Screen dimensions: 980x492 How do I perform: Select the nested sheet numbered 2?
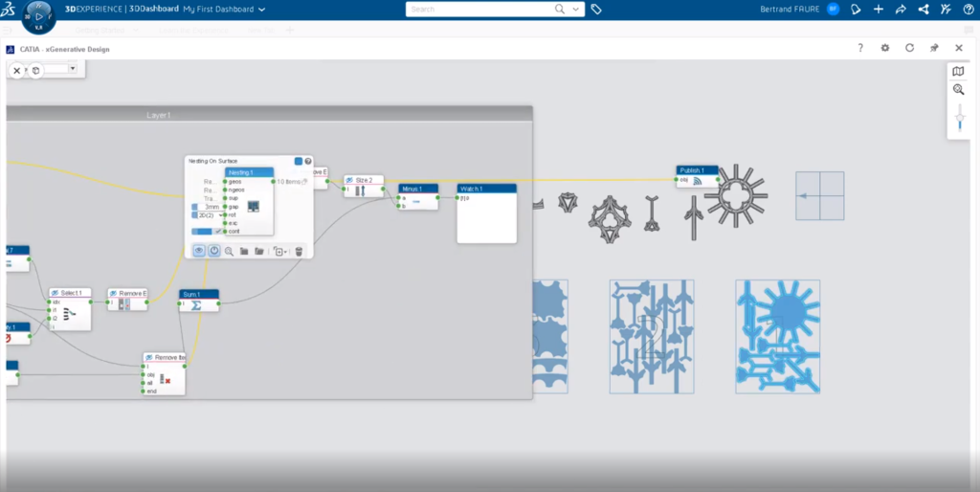point(652,336)
